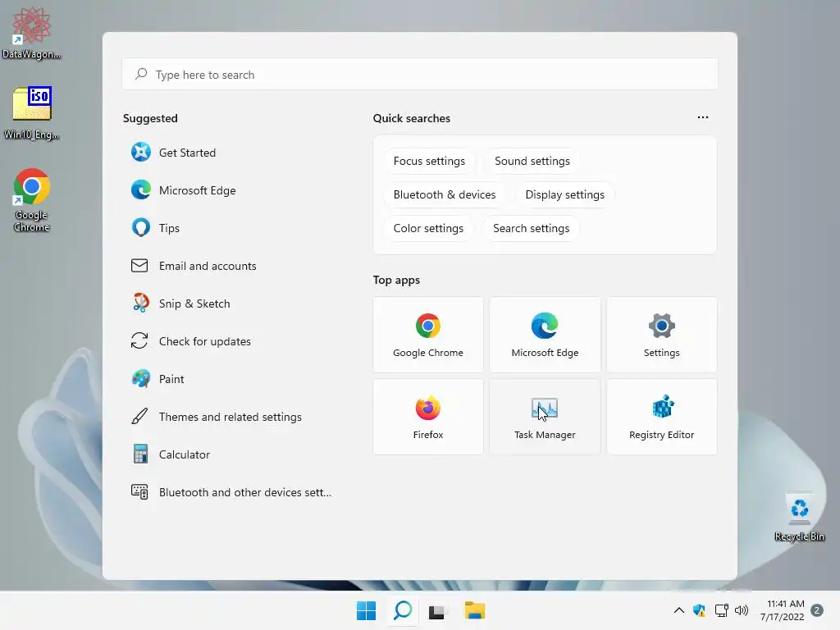Viewport: 840px width, 630px height.
Task: Select Google Chrome desktop shortcut
Action: coord(32,200)
